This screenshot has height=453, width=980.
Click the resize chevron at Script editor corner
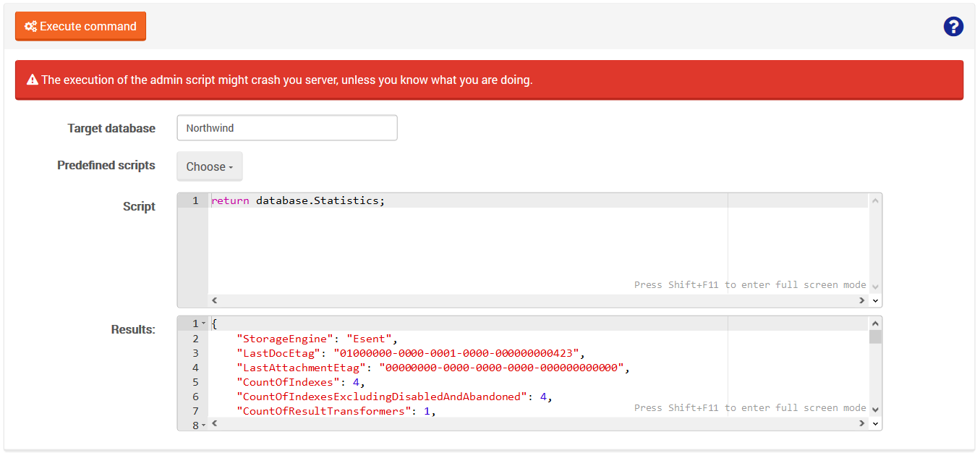(876, 300)
